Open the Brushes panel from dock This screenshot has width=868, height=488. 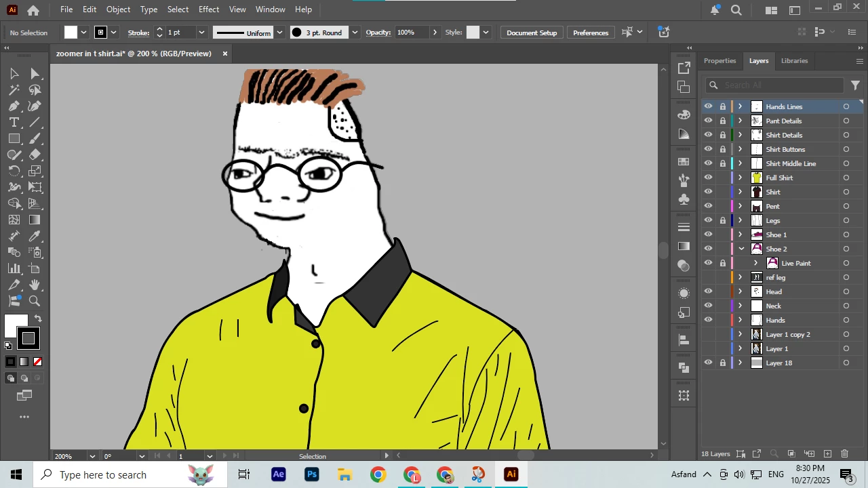coord(684,180)
